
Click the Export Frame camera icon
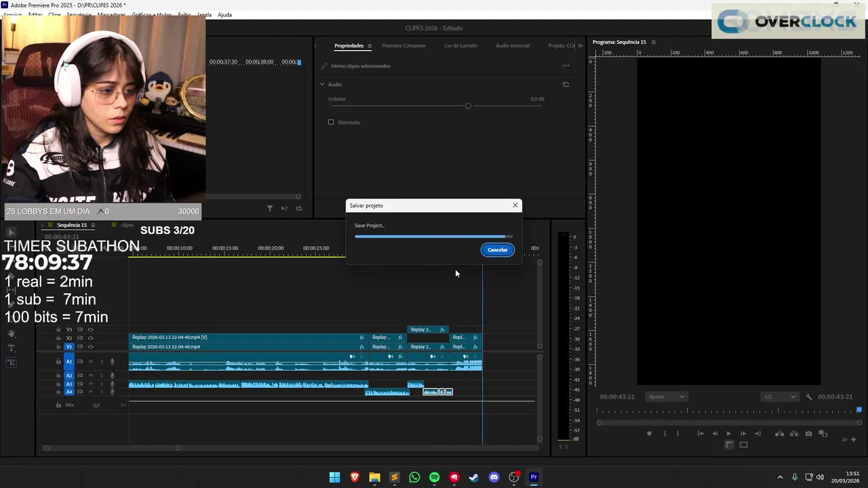(x=808, y=434)
